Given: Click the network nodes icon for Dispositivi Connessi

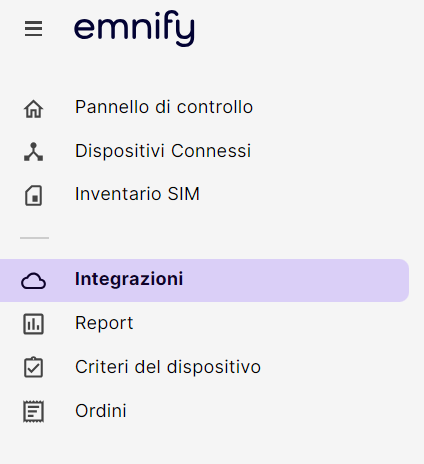Looking at the screenshot, I should (33, 152).
